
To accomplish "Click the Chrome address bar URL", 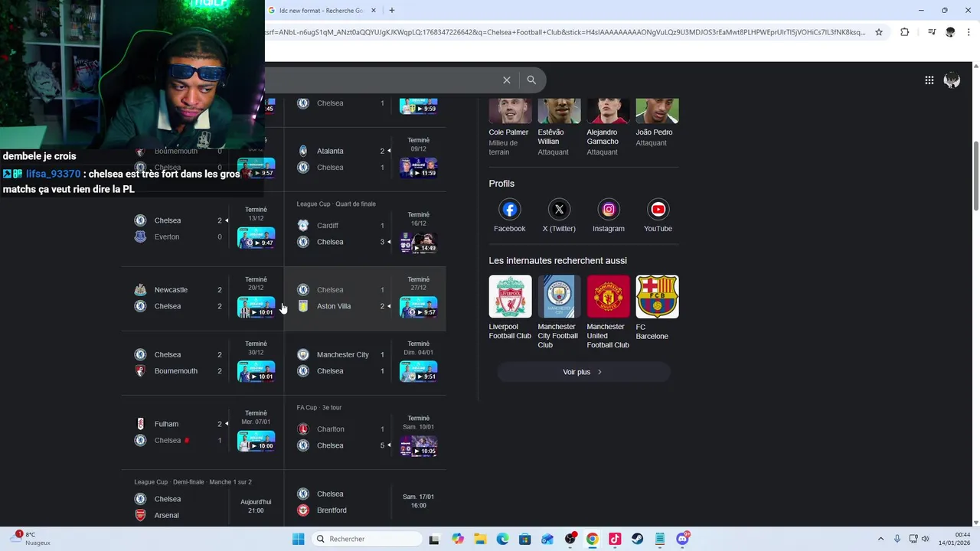I will pos(565,32).
